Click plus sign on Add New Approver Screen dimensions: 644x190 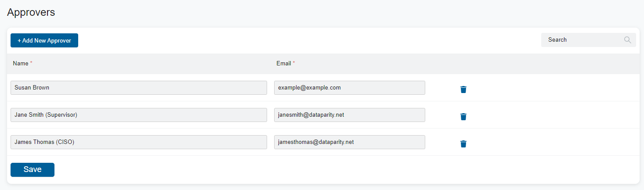[x=19, y=40]
